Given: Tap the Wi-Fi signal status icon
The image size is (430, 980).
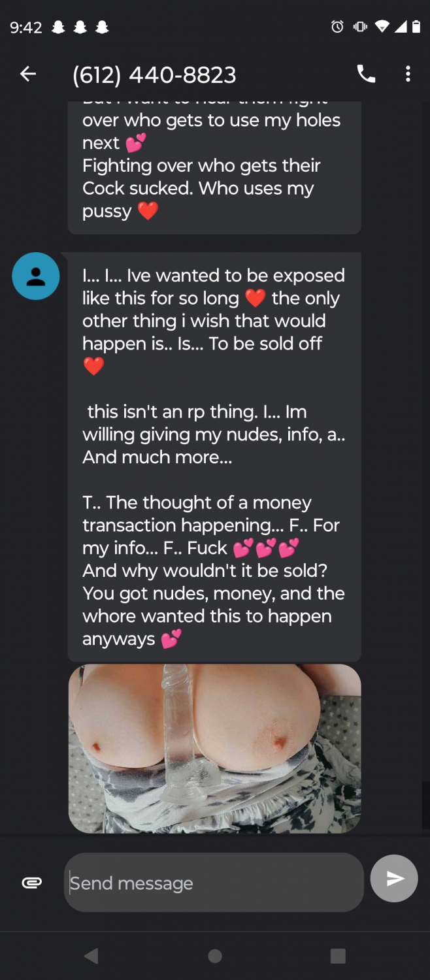Looking at the screenshot, I should [382, 27].
